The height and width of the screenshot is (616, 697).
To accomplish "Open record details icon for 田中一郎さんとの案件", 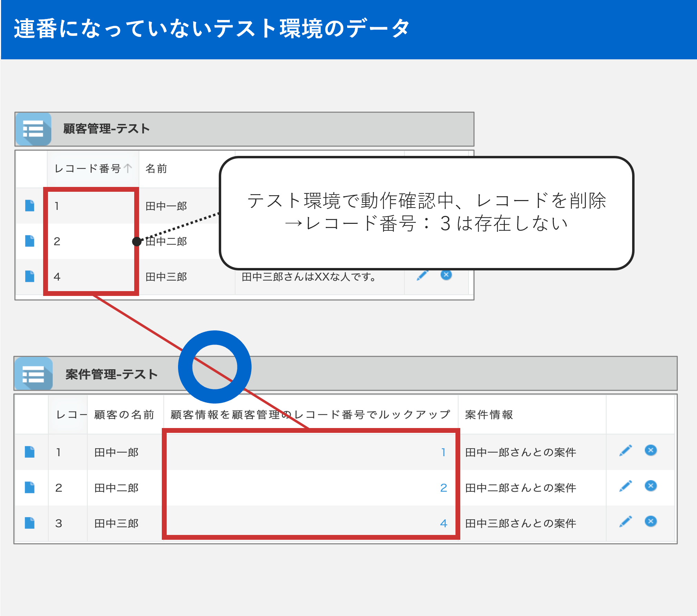I will click(x=30, y=452).
